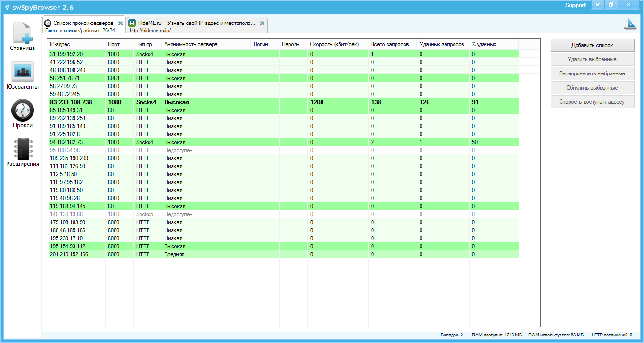The width and height of the screenshot is (644, 343).
Task: Click the Удалить выбранные button
Action: tap(592, 59)
